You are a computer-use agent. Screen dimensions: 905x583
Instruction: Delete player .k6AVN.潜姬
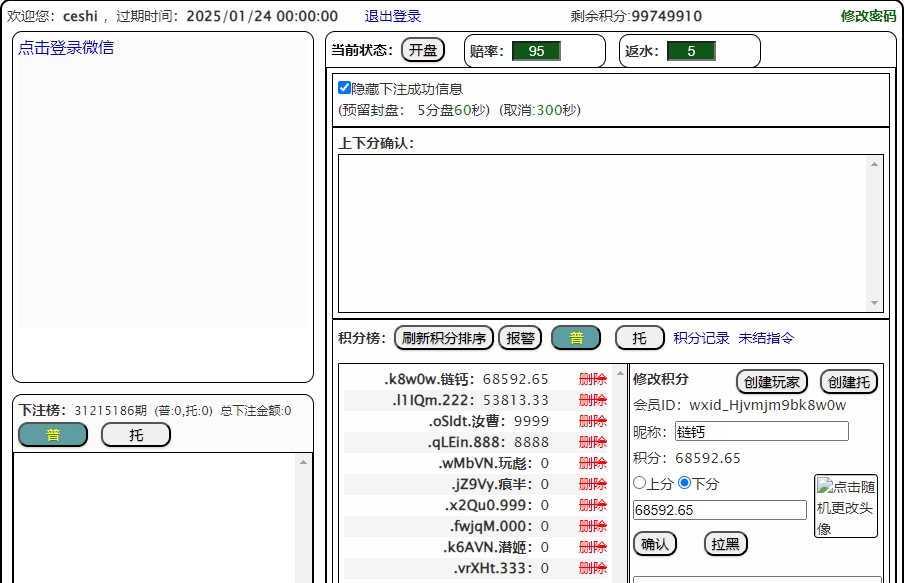pos(593,547)
